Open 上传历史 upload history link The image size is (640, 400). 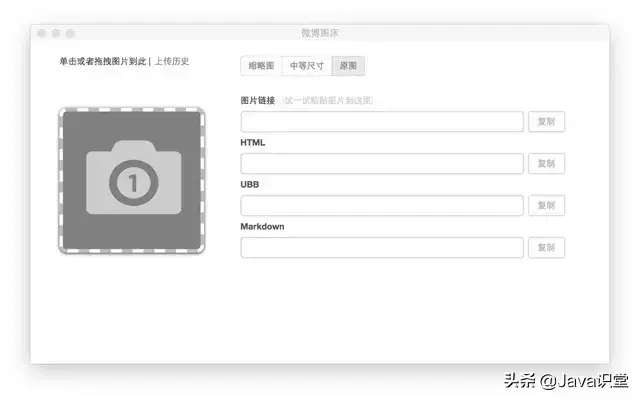172,61
